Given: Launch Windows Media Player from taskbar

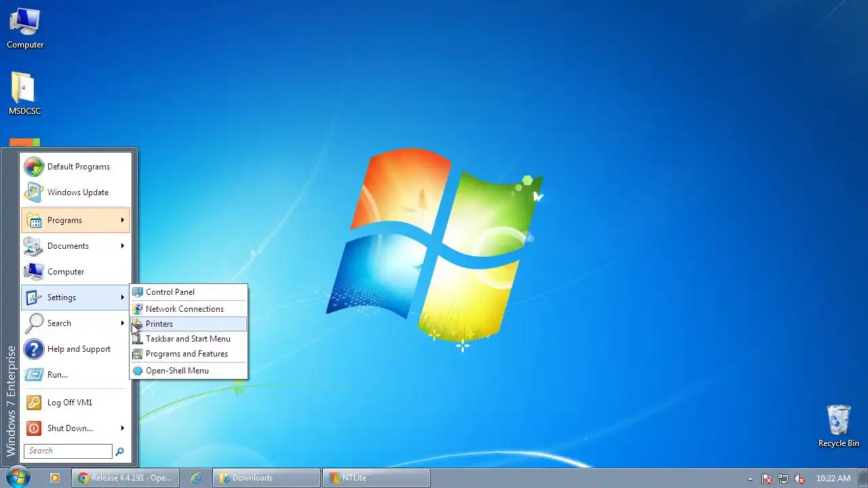Looking at the screenshot, I should (x=55, y=478).
